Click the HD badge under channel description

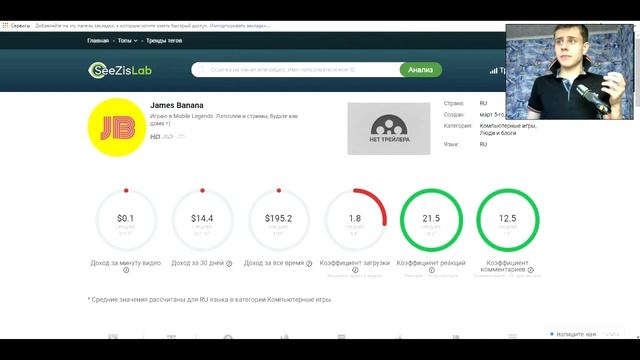[155, 137]
